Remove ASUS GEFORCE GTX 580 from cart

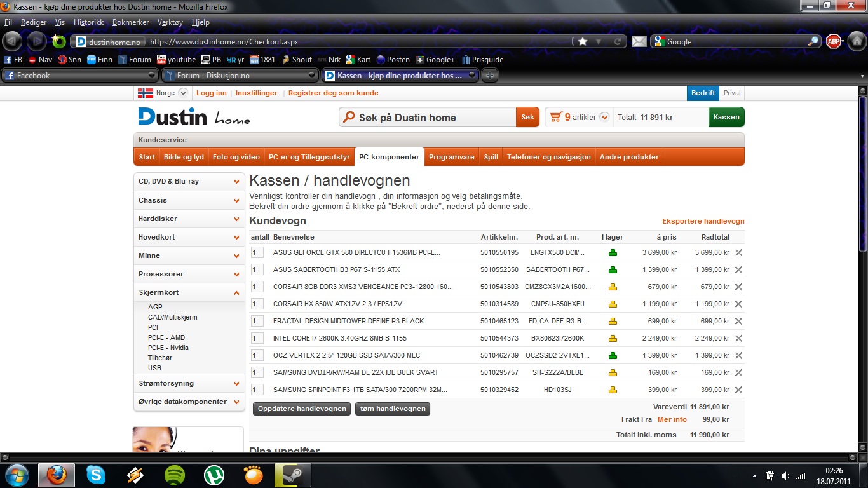pyautogui.click(x=738, y=252)
